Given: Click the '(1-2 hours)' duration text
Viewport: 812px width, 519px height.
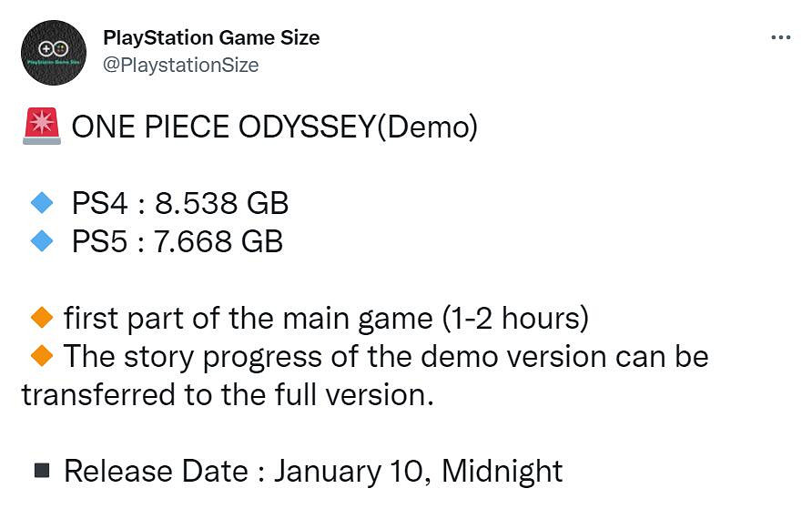Looking at the screenshot, I should tap(515, 320).
